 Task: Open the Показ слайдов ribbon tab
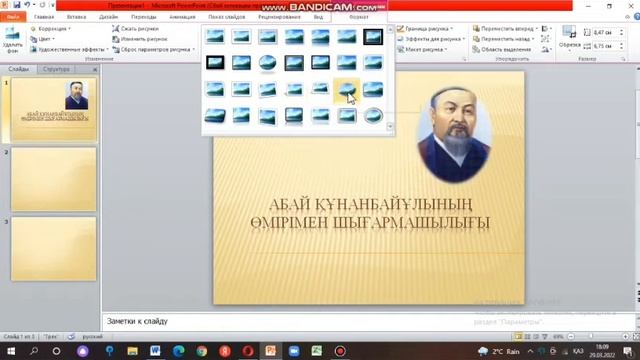[227, 17]
